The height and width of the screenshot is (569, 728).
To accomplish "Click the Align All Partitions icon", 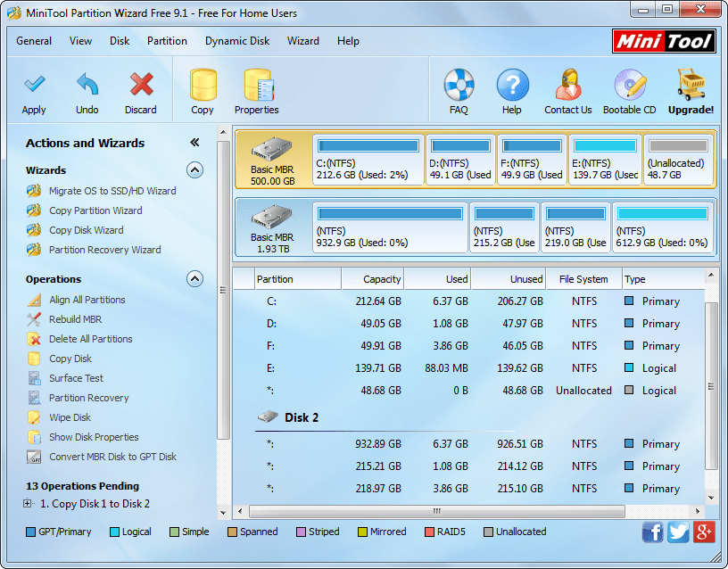I will point(34,300).
